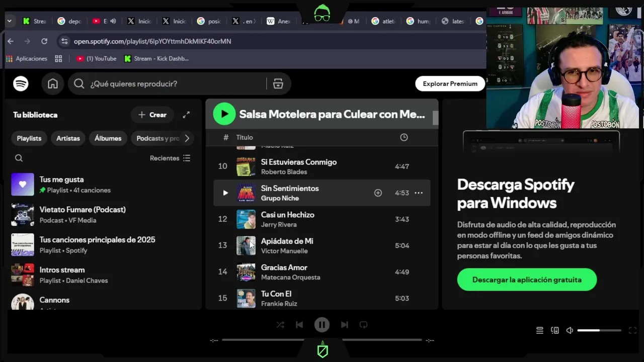Select Casi un Hechizo track
Screen dimensions: 644x362
coord(322,219)
